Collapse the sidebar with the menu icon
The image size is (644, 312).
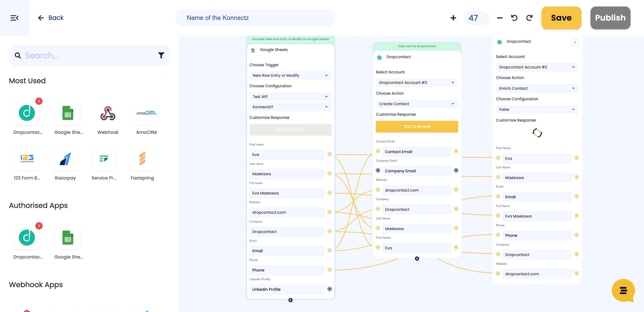pyautogui.click(x=14, y=18)
